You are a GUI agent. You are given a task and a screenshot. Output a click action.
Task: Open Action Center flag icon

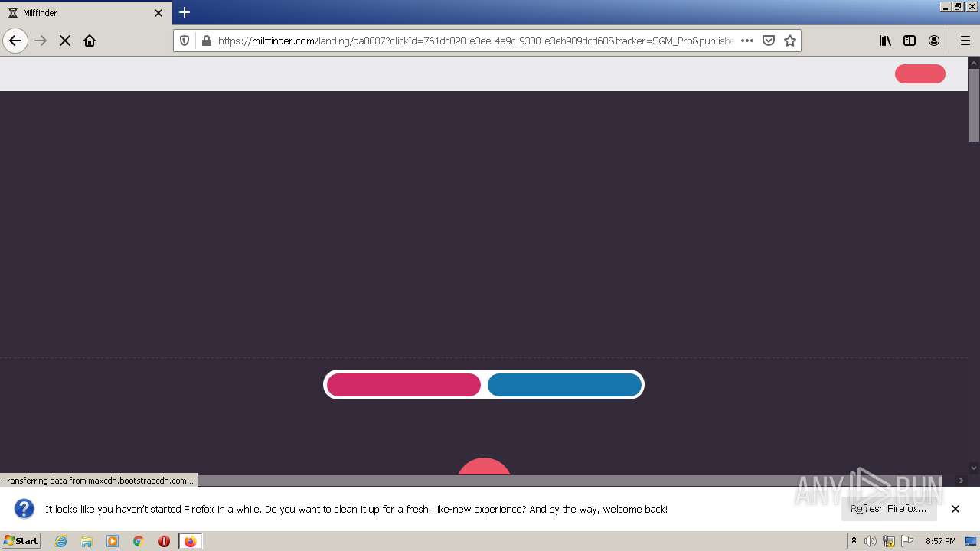(x=907, y=541)
